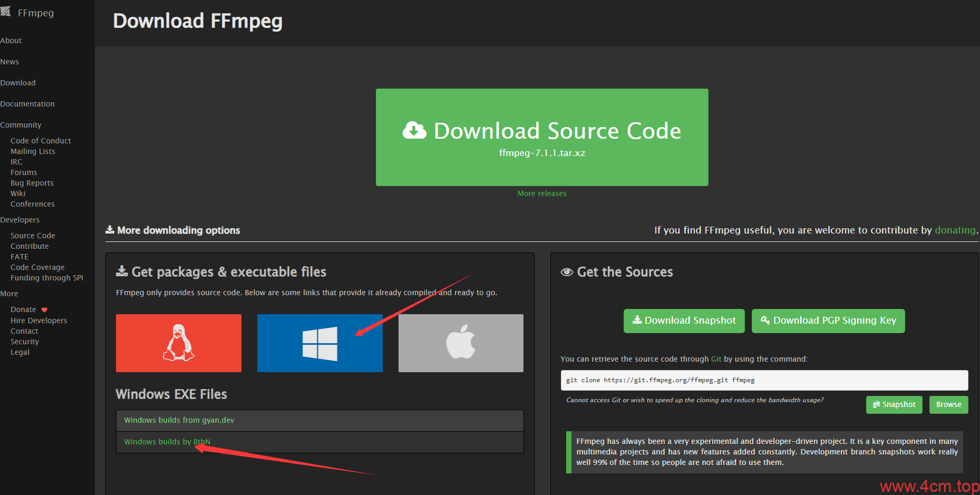980x495 pixels.
Task: Open Conferences link in sidebar
Action: [x=33, y=204]
